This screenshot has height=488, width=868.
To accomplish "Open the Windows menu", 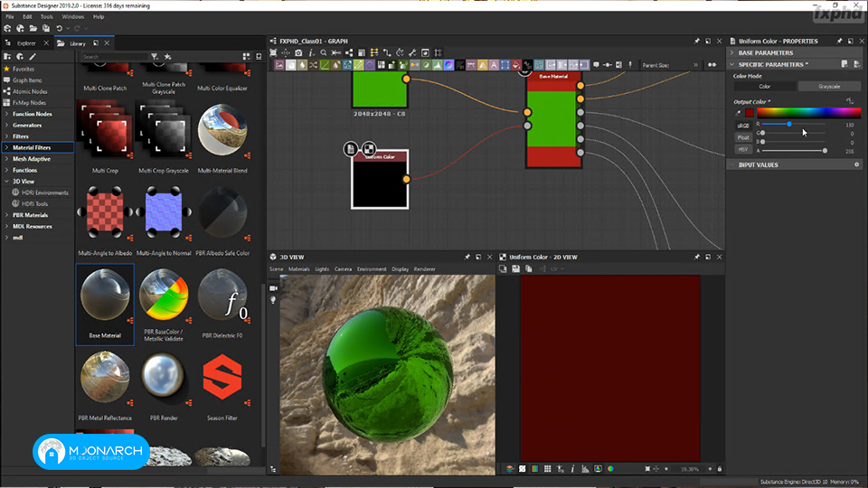I will pyautogui.click(x=72, y=16).
